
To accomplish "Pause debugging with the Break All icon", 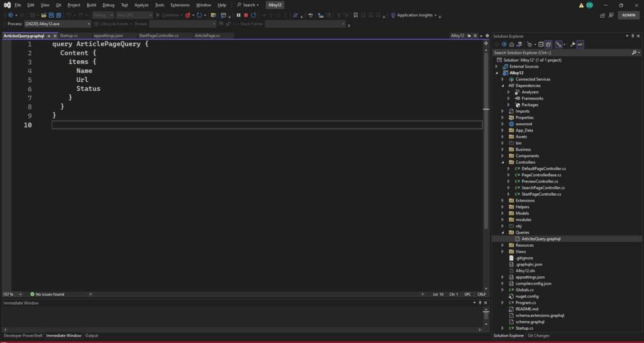I will point(238,14).
